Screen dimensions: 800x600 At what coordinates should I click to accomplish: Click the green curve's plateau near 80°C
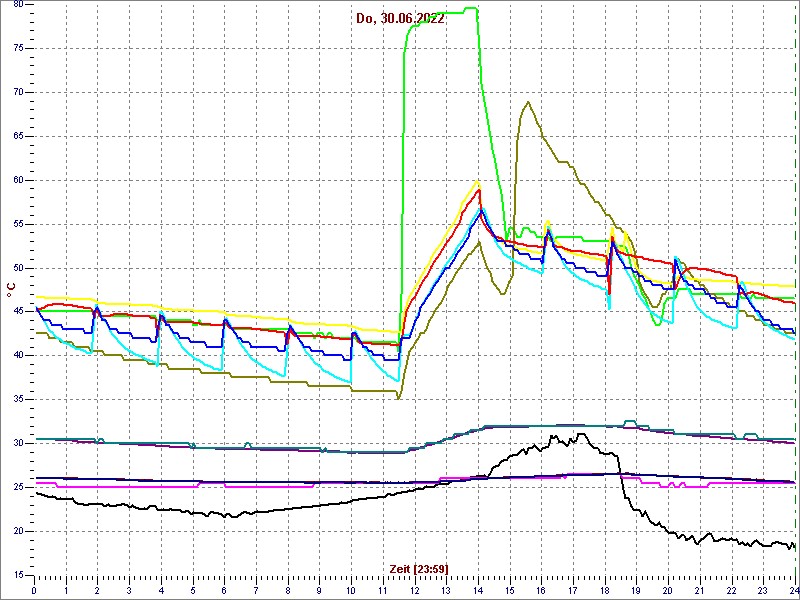pyautogui.click(x=445, y=12)
